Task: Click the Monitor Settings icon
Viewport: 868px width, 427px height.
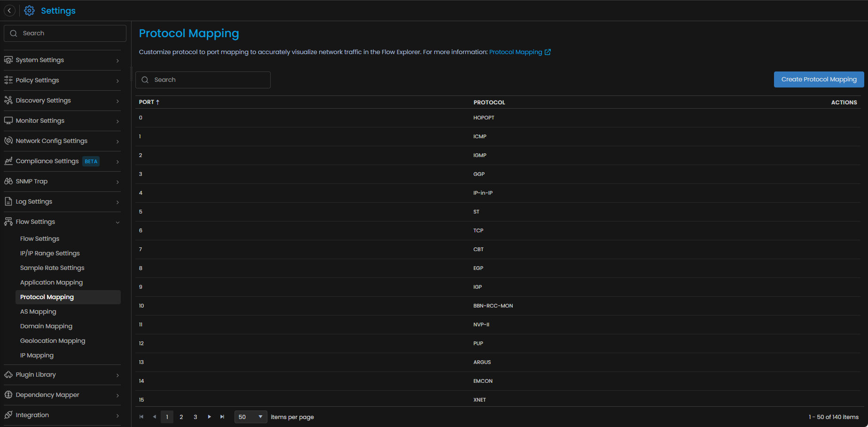Action: (8, 120)
